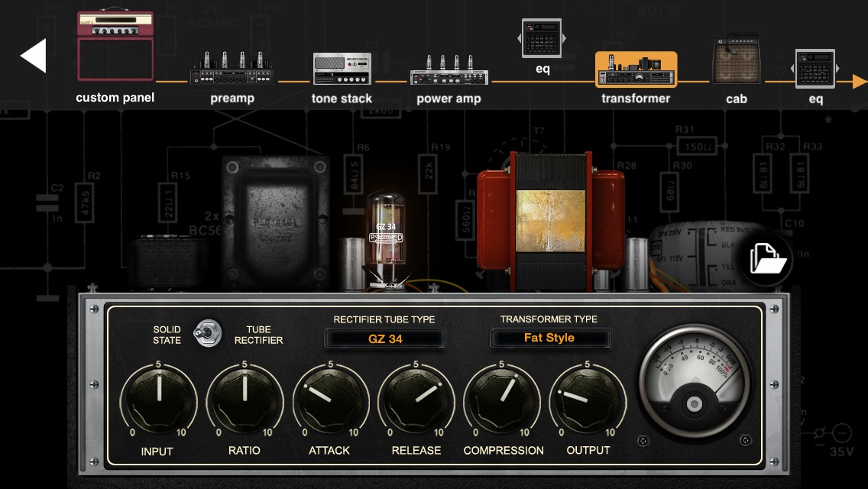Click the white back arrow
Screen dimensions: 868x489
pyautogui.click(x=34, y=56)
